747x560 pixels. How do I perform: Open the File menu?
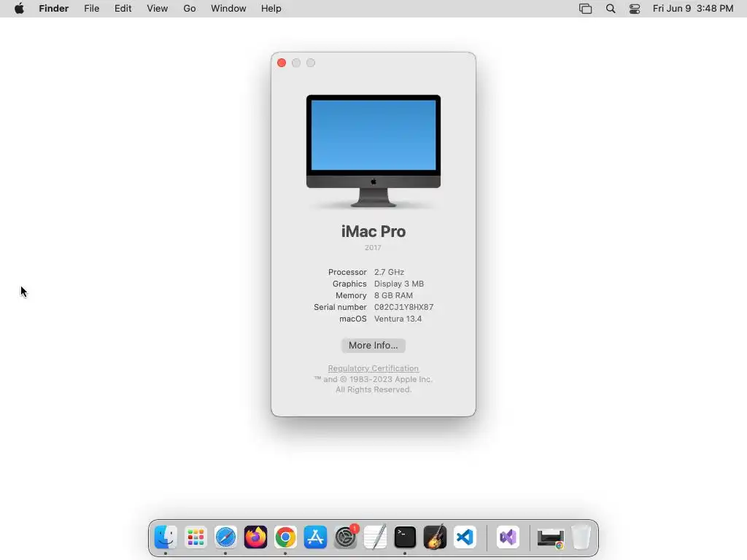click(x=91, y=9)
